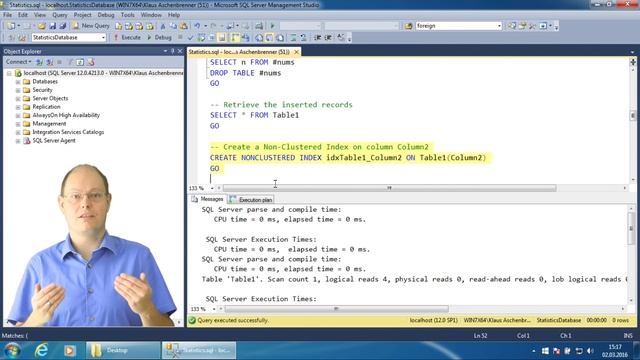Switch to the Execution plan tab
Viewport: 640px width, 360px height.
[x=251, y=200]
